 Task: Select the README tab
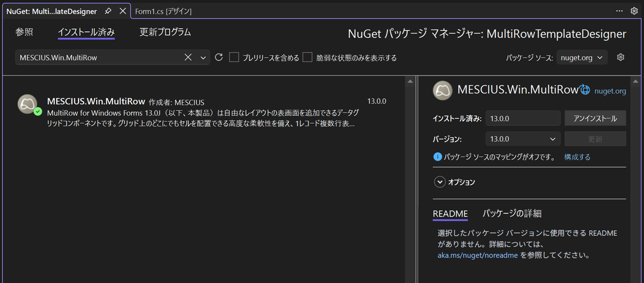pos(450,214)
